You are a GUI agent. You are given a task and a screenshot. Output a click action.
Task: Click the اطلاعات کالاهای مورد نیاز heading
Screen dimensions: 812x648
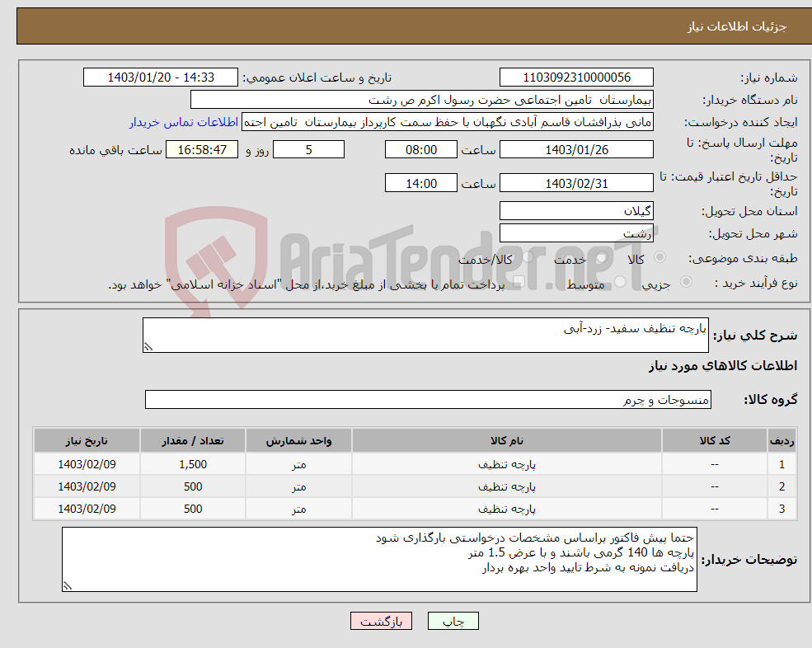(x=723, y=366)
